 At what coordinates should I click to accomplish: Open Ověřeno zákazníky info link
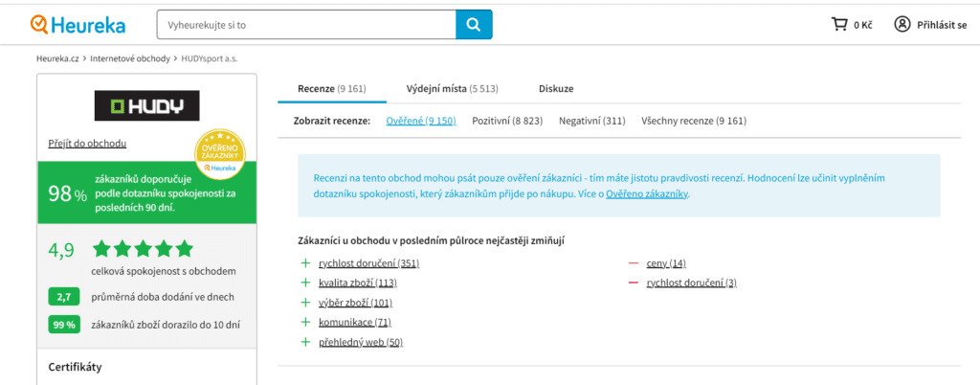pyautogui.click(x=648, y=194)
